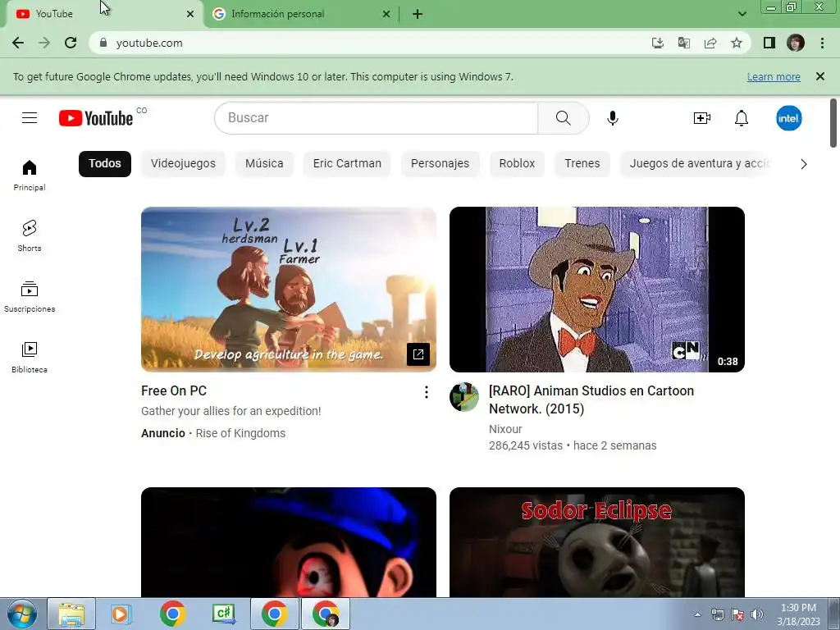This screenshot has width=840, height=630.
Task: Open the YouTube hamburger guide menu
Action: pos(30,118)
